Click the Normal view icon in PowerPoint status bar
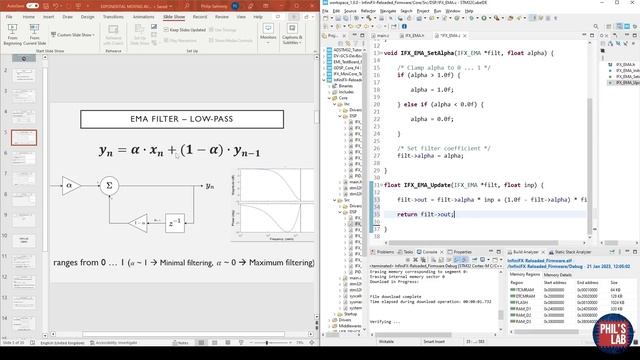Screen dimensions: 640x360 pos(201,343)
